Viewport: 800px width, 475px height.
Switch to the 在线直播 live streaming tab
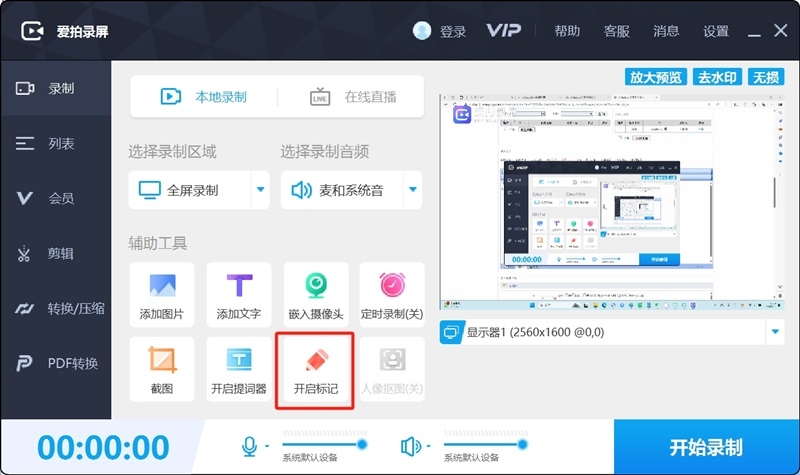pos(353,97)
